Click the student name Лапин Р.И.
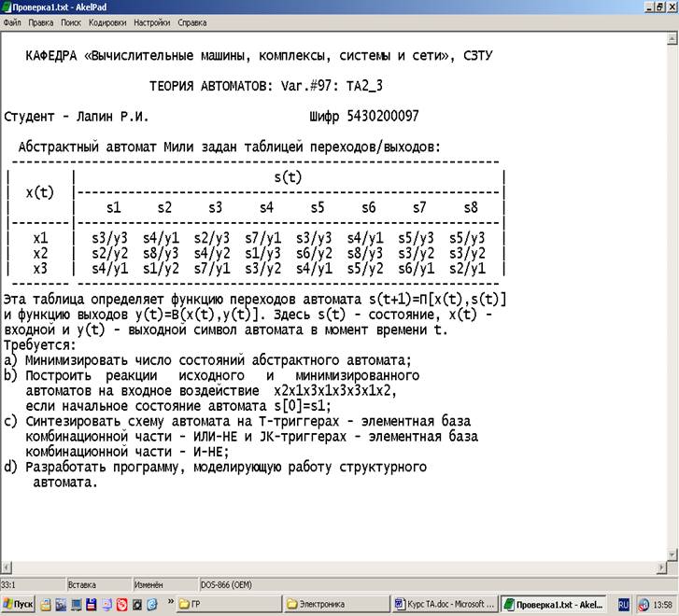The height and width of the screenshot is (616, 679). pyautogui.click(x=113, y=116)
